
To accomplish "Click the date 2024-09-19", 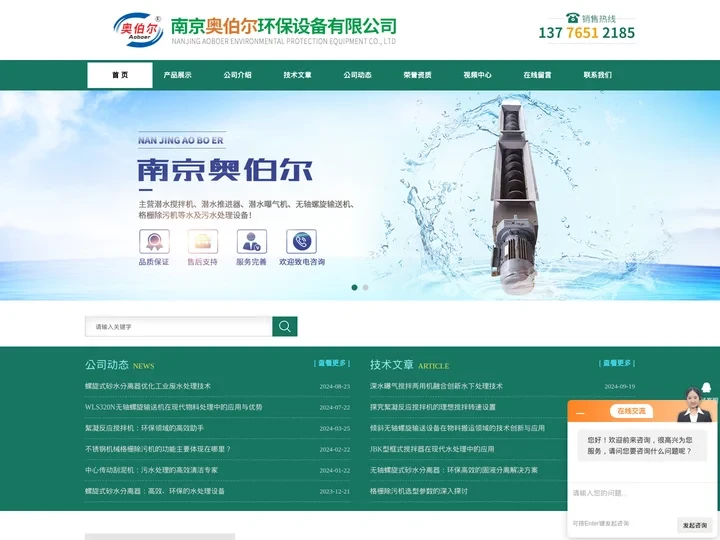I will pos(620,387).
